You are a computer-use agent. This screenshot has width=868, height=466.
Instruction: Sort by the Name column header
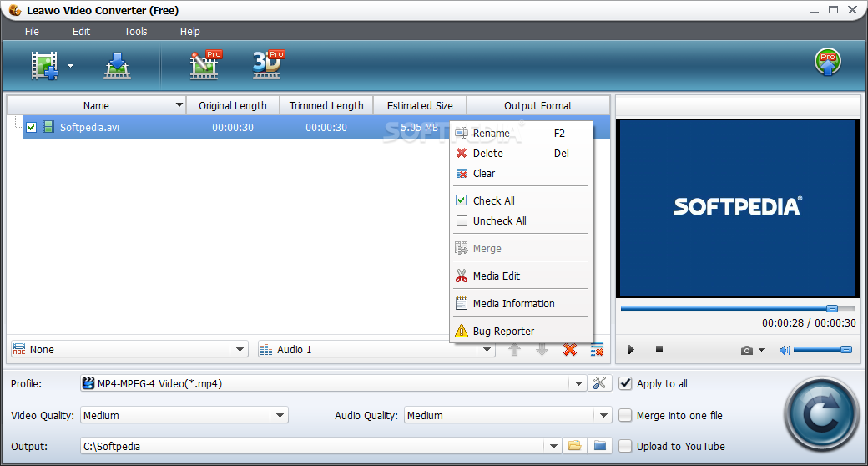click(96, 106)
